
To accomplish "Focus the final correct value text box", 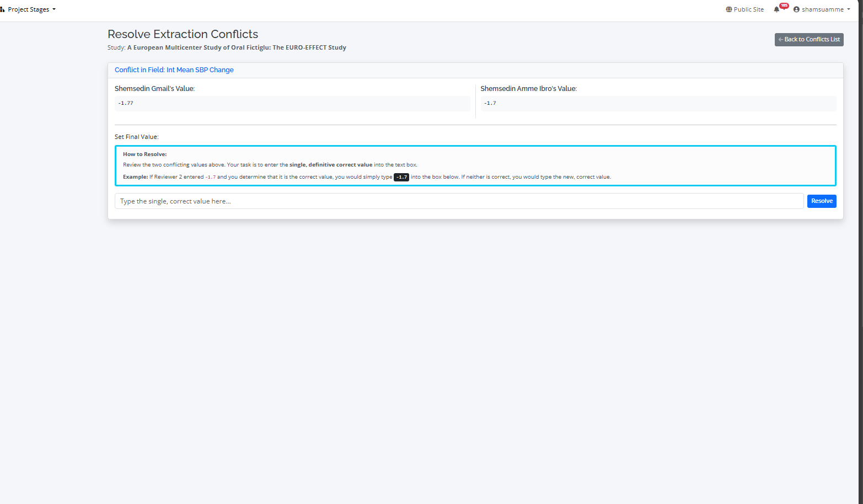I will pos(458,201).
